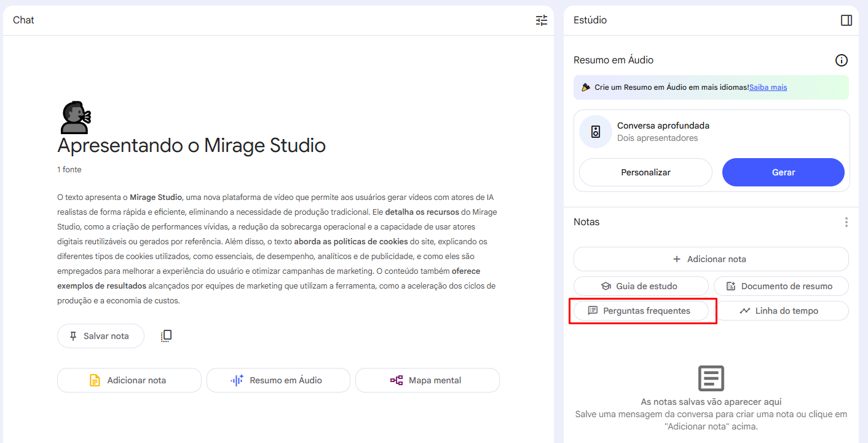Open the Mapa mental button
Screen dimensions: 868x443
click(427, 380)
